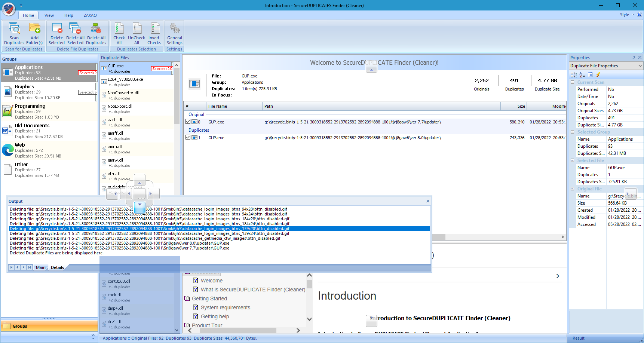Open the Welcome help topic
This screenshot has width=644, height=343.
point(212,281)
